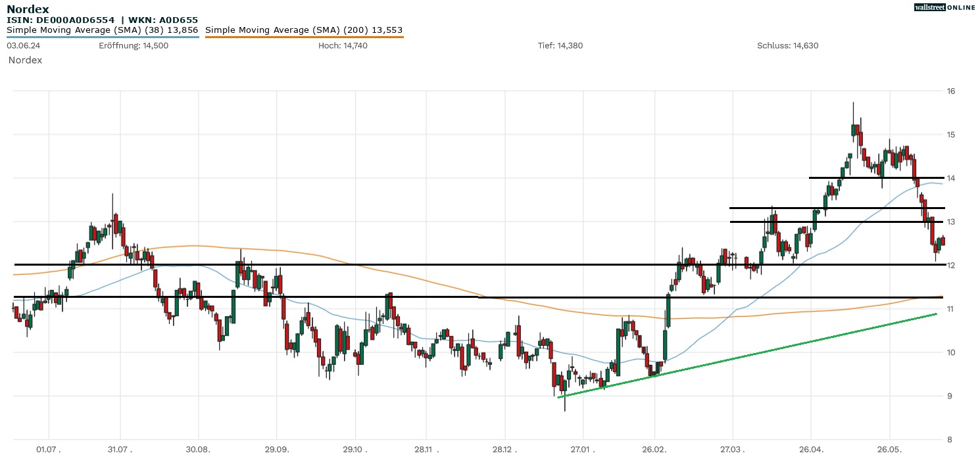Click the 03.06.24 date label

22,45
